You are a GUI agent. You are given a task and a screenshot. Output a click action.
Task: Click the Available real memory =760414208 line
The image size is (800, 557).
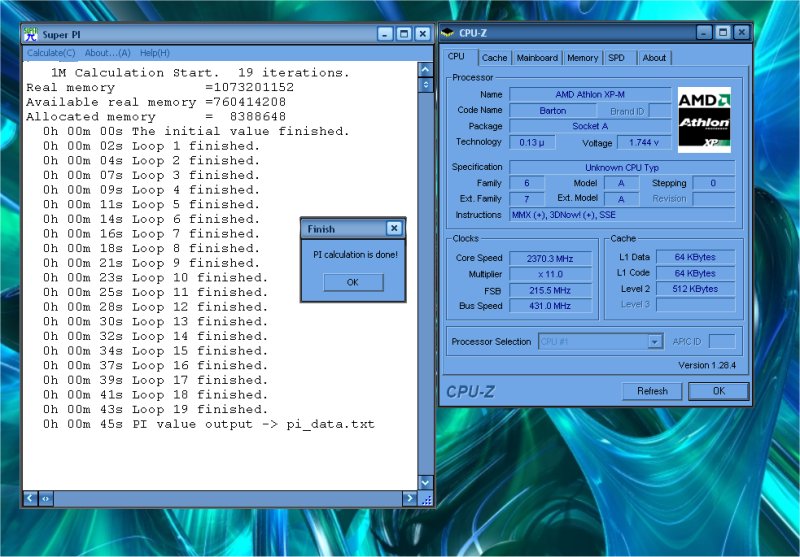click(x=156, y=102)
